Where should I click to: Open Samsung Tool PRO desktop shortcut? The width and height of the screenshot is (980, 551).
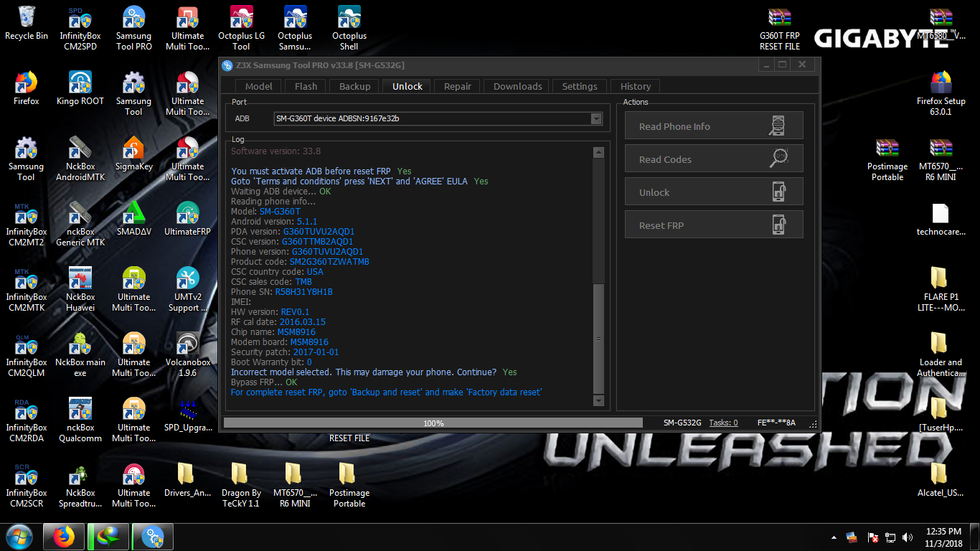click(x=134, y=29)
